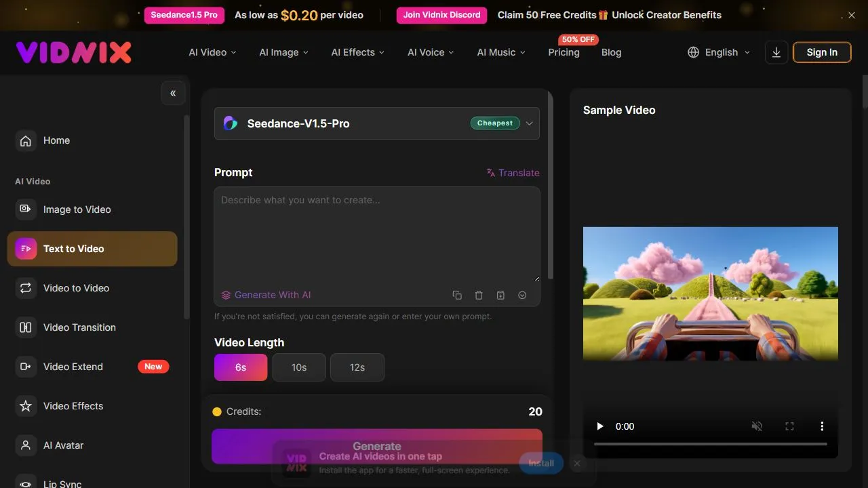Dismiss the install app banner
Viewport: 868px width, 488px height.
pos(577,463)
